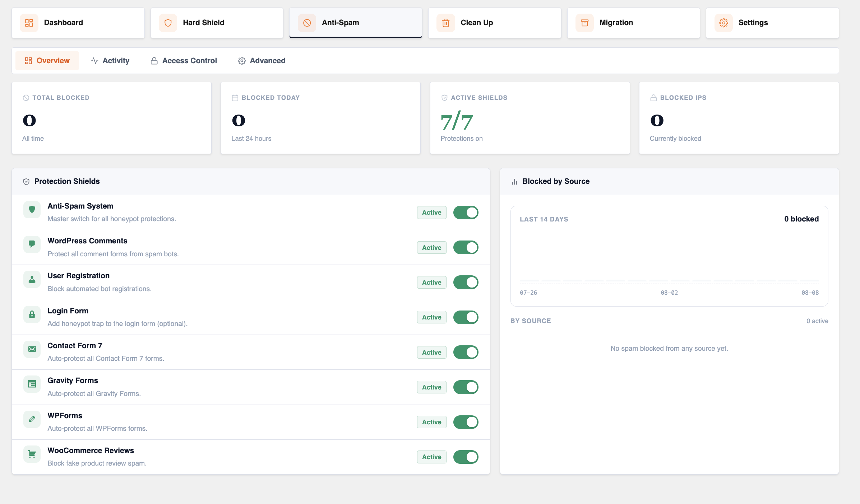Image resolution: width=860 pixels, height=504 pixels.
Task: Click the Protection Shields header icon
Action: pos(26,182)
